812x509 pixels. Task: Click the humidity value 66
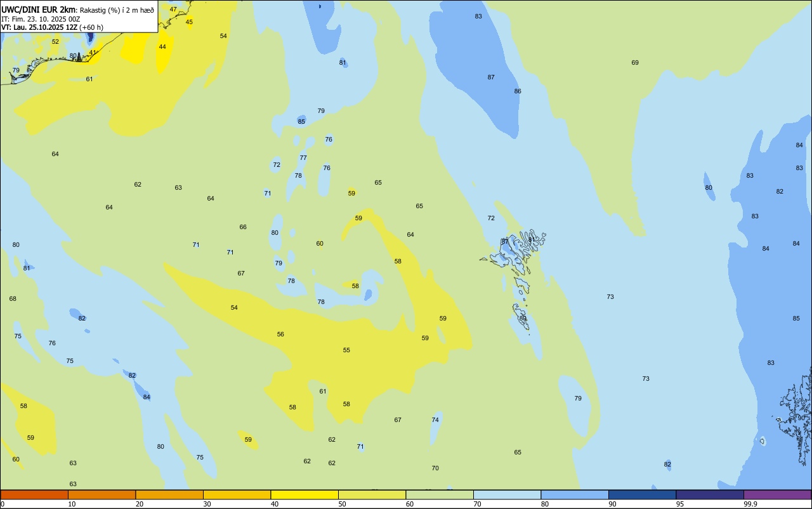[243, 227]
